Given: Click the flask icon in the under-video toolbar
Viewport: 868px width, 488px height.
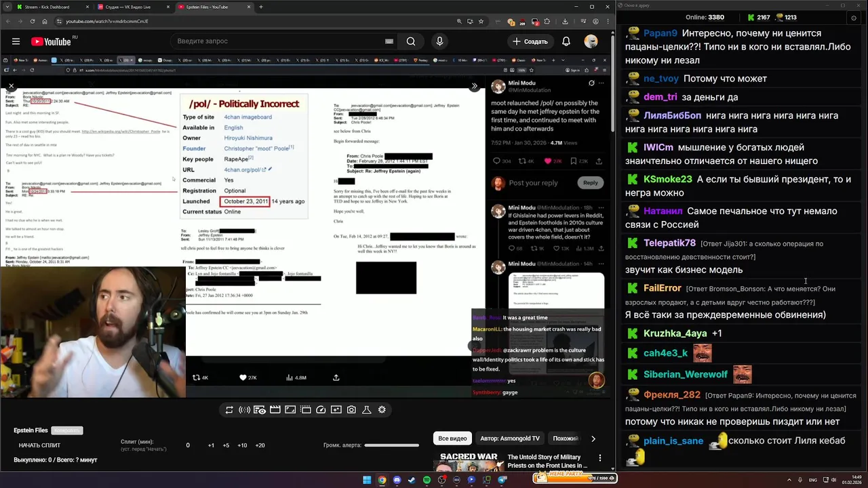Looking at the screenshot, I should tap(367, 410).
